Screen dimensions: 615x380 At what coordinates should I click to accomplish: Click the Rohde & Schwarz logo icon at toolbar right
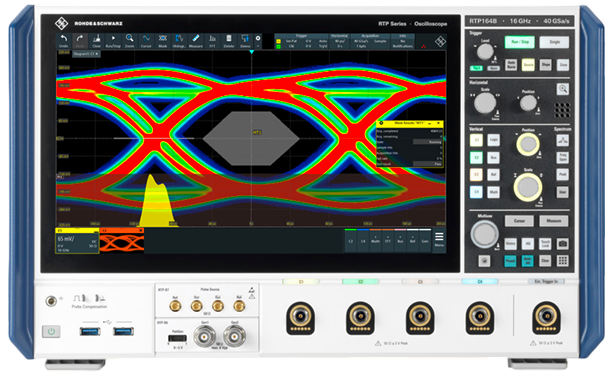[440, 41]
